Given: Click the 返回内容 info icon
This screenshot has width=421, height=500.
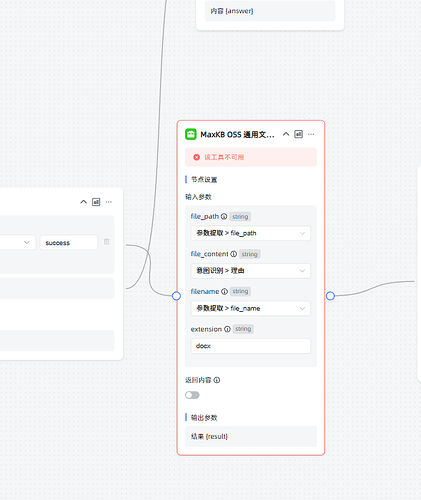Looking at the screenshot, I should (217, 380).
